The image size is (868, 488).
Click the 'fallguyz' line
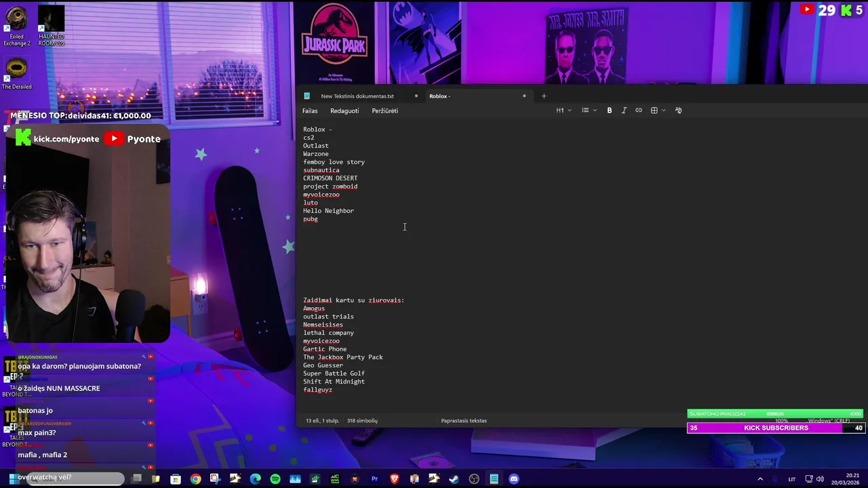[x=317, y=390]
